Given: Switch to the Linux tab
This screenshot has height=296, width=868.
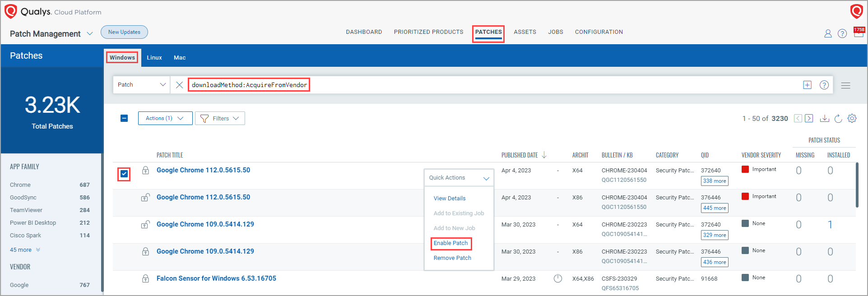Looking at the screenshot, I should 154,58.
